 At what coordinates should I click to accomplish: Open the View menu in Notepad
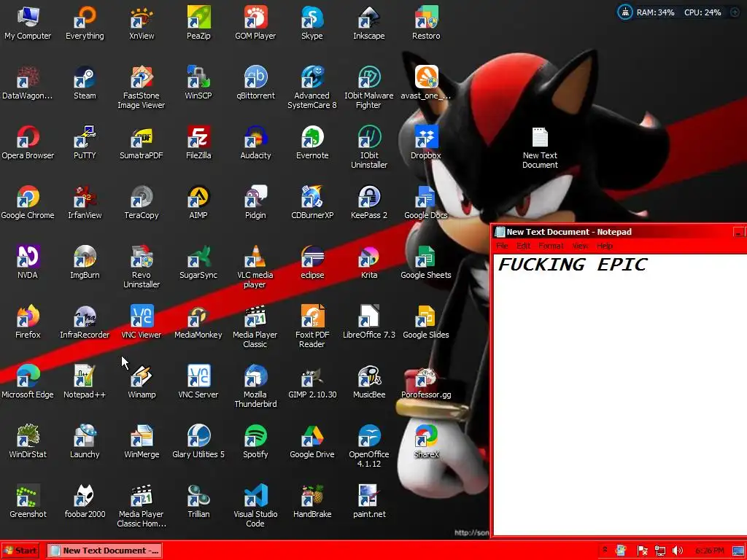click(580, 246)
